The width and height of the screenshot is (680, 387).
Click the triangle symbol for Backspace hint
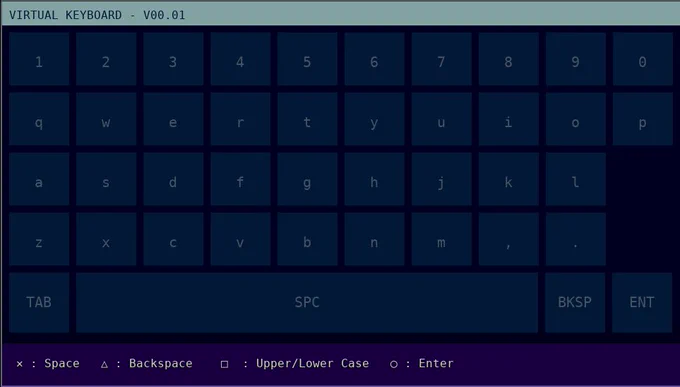(x=105, y=364)
